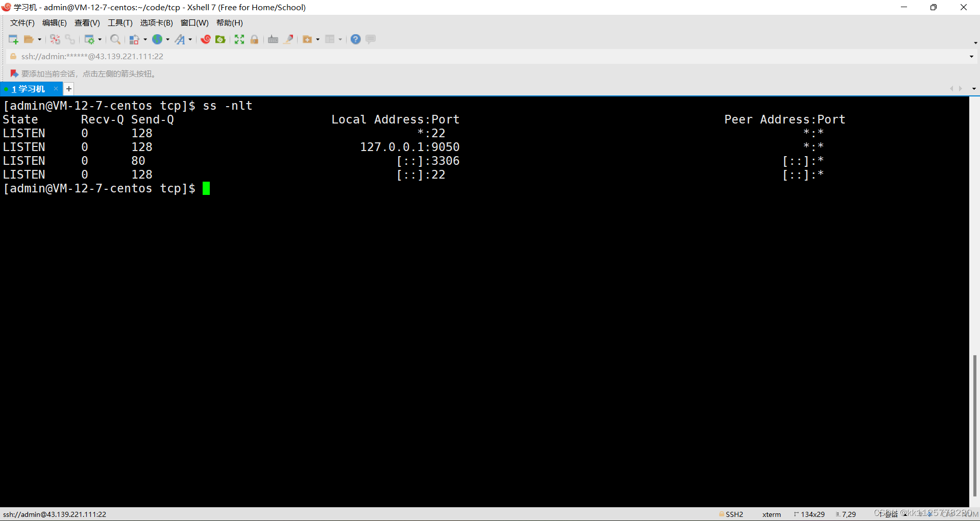Click terminal size 134x29 in status bar
980x521 pixels.
(x=813, y=514)
